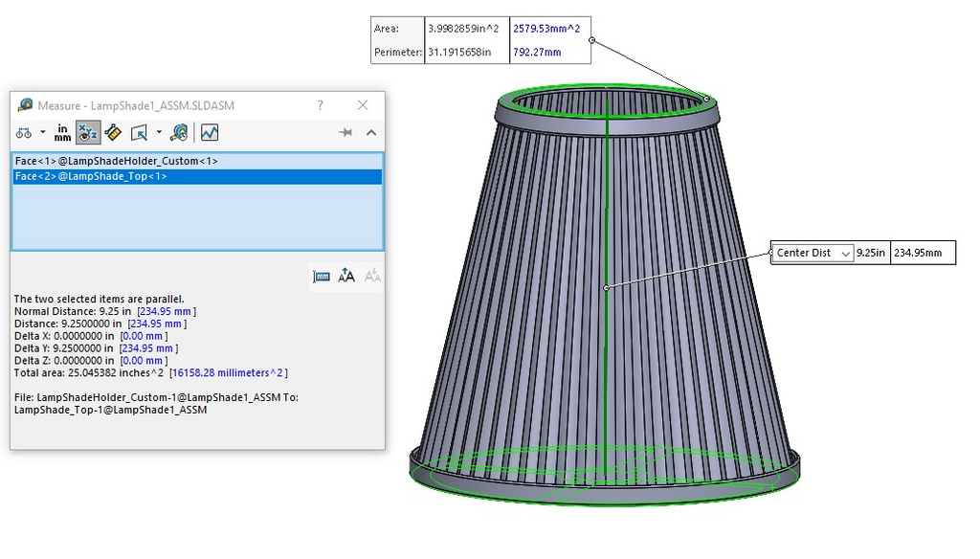Click Total area 25.045382 inches^2 line
The height and width of the screenshot is (559, 980).
point(150,372)
